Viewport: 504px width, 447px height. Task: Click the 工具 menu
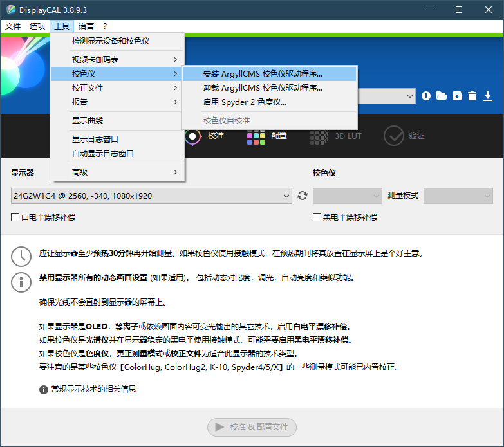pyautogui.click(x=62, y=26)
